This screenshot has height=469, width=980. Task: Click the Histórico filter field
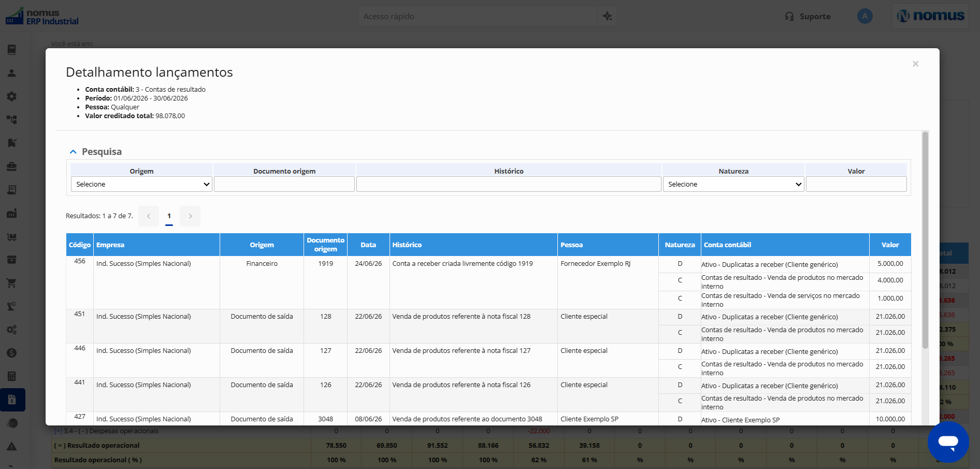(x=509, y=184)
